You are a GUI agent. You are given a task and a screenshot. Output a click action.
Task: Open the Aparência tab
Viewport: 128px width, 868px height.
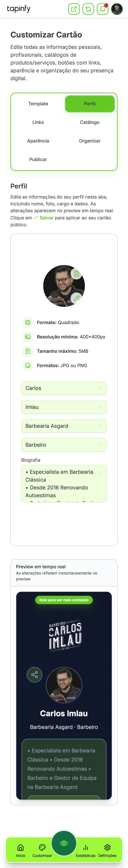38,141
